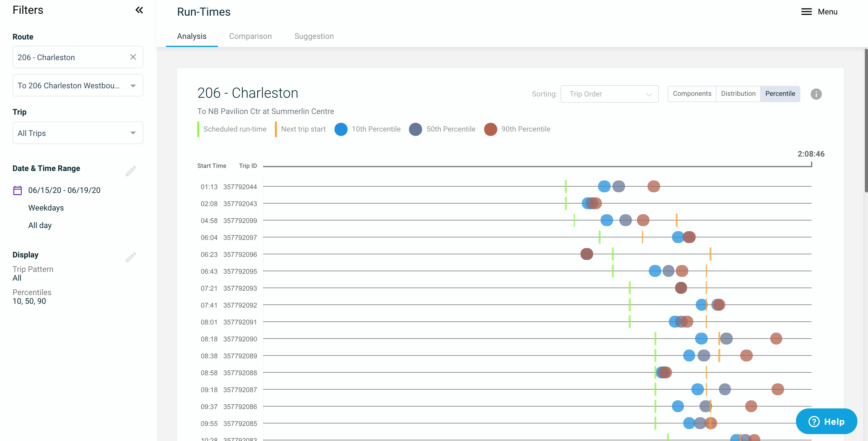Click the info icon next to Percentile
Screen dimensions: 868x441
click(816, 94)
